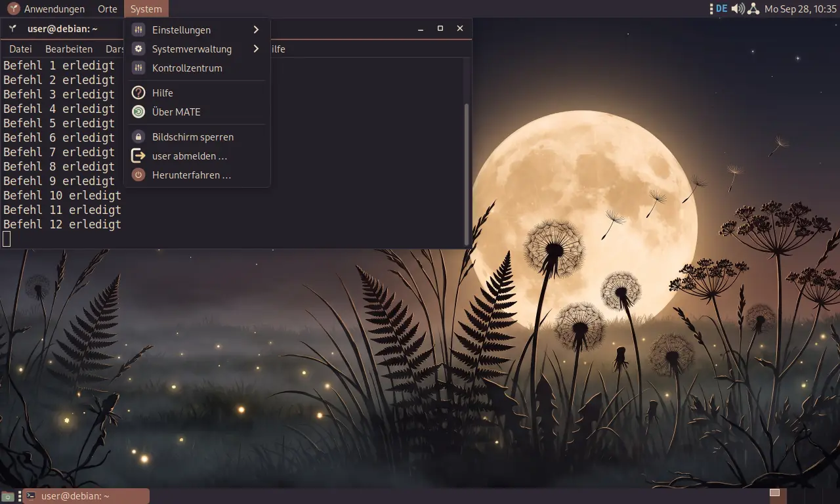
Task: Click the terminal line 'Befehl 4 erledigt'
Action: click(x=59, y=109)
